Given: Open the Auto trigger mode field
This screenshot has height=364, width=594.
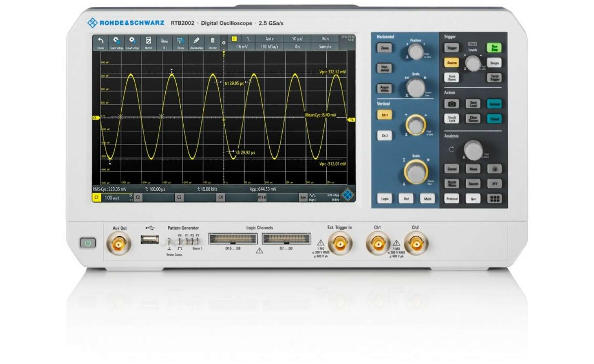Looking at the screenshot, I should pos(269,39).
